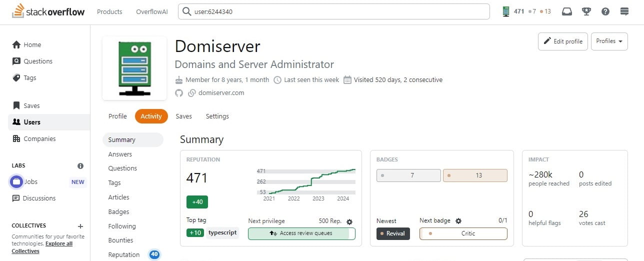Screen dimensions: 644x261
Task: Click the Discussions chat icon
Action: (16, 198)
